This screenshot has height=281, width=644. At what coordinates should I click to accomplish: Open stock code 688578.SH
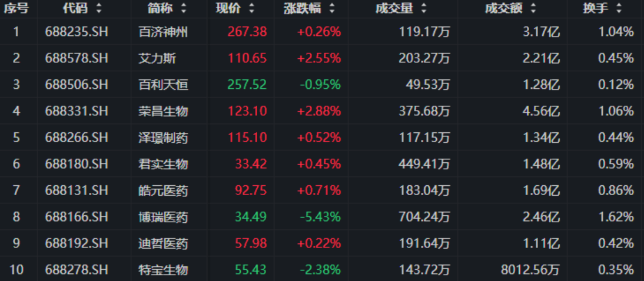[x=77, y=58]
